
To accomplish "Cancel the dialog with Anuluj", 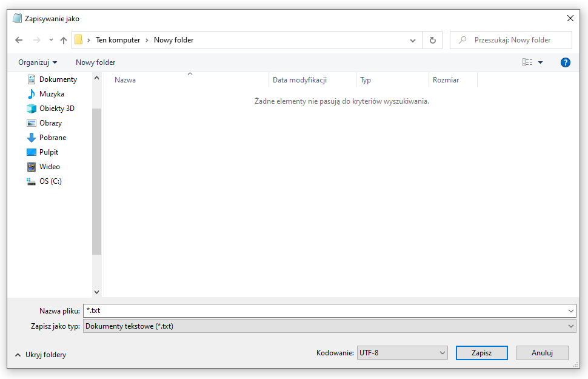I will (542, 352).
